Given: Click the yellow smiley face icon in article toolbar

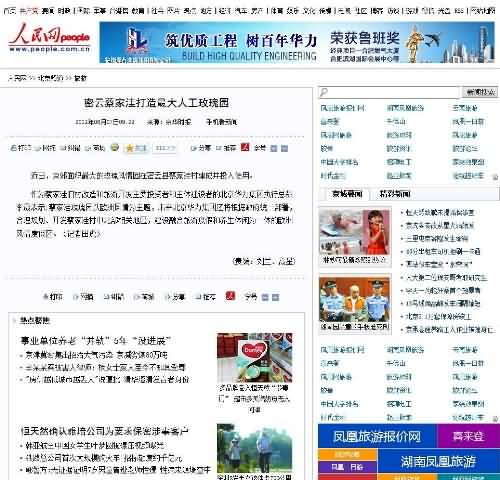Looking at the screenshot, I should [x=115, y=147].
